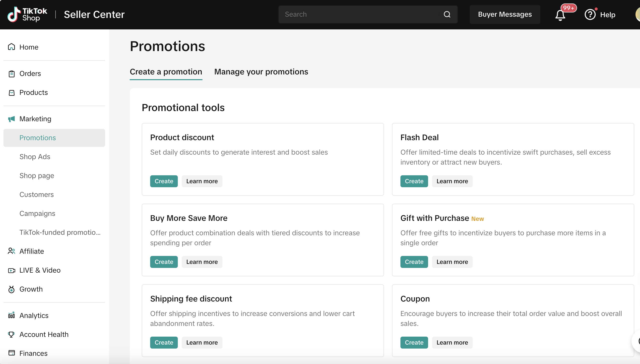
Task: Click the Orders clipboard icon
Action: (x=11, y=74)
